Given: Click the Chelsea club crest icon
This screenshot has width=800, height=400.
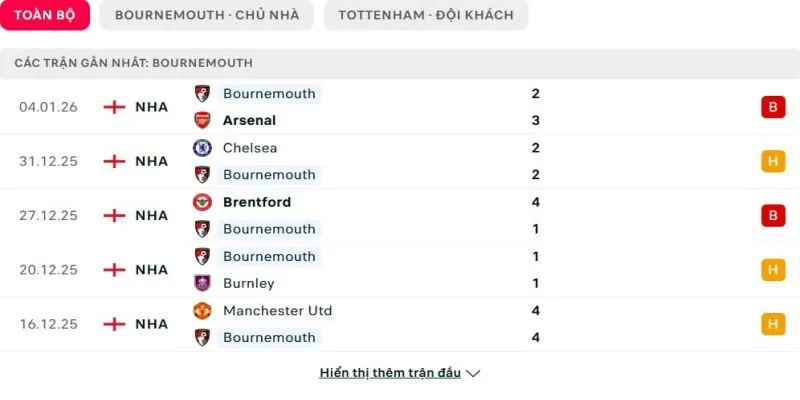Looking at the screenshot, I should [202, 148].
